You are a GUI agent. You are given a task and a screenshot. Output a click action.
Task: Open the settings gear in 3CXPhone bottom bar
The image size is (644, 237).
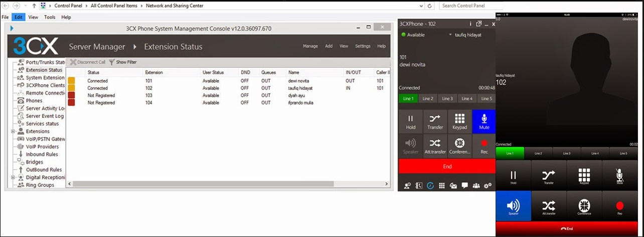(488, 185)
